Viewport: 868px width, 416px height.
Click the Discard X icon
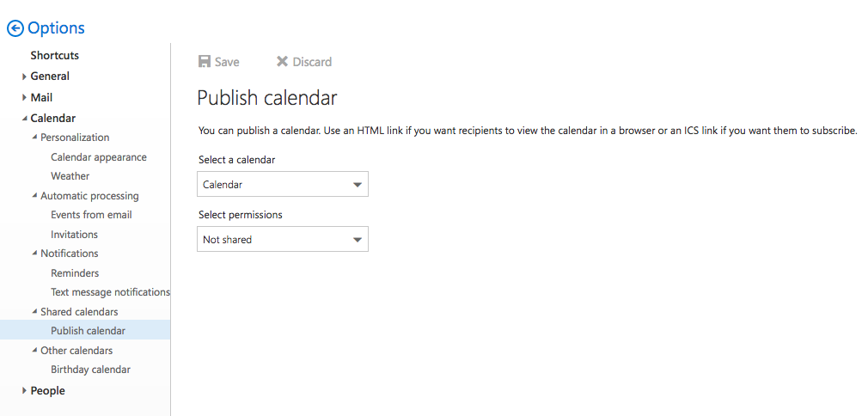click(283, 62)
